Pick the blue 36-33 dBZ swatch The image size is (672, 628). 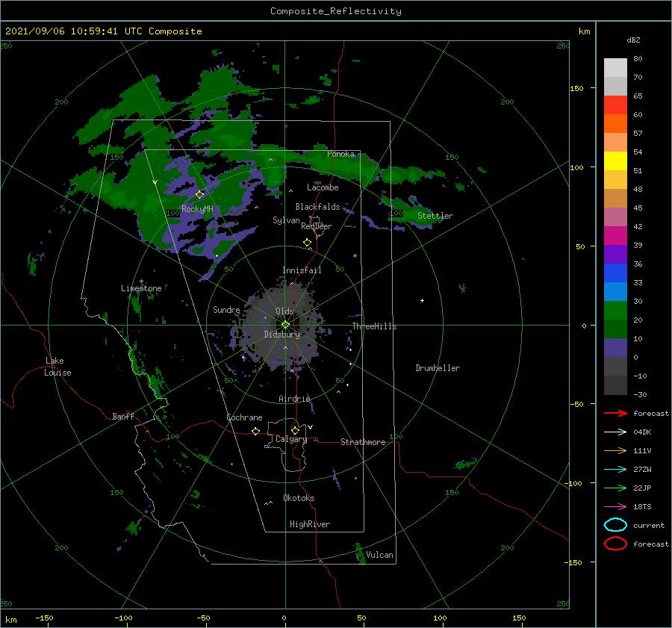[x=615, y=273]
